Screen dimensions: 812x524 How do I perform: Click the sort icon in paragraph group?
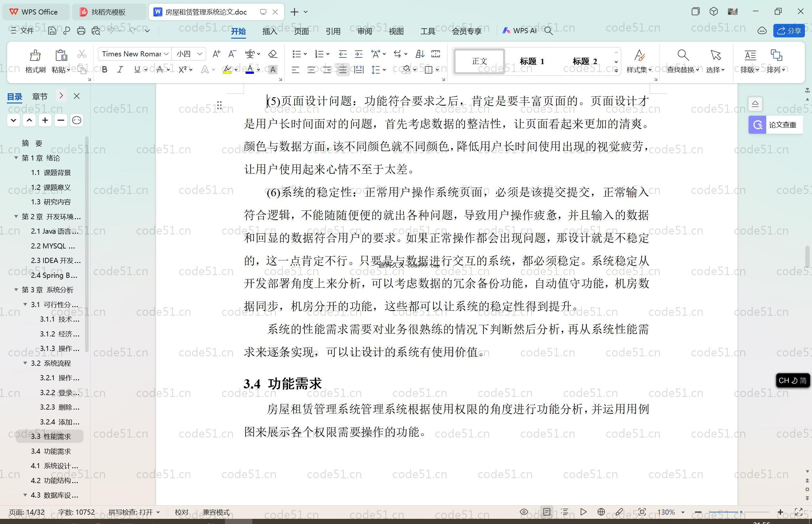click(x=420, y=54)
